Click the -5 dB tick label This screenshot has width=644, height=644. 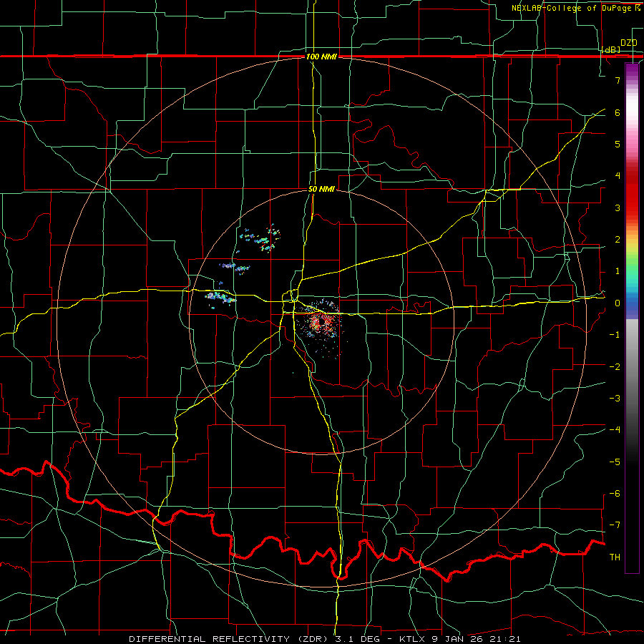[615, 462]
